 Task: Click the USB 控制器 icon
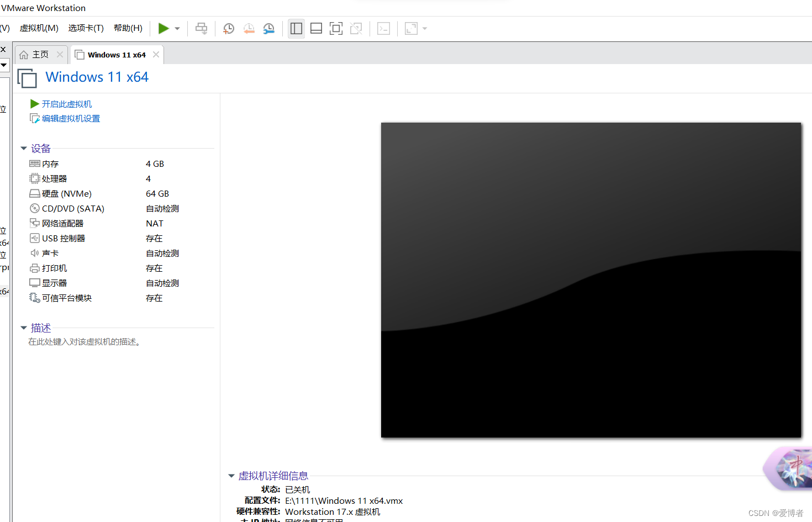click(35, 238)
